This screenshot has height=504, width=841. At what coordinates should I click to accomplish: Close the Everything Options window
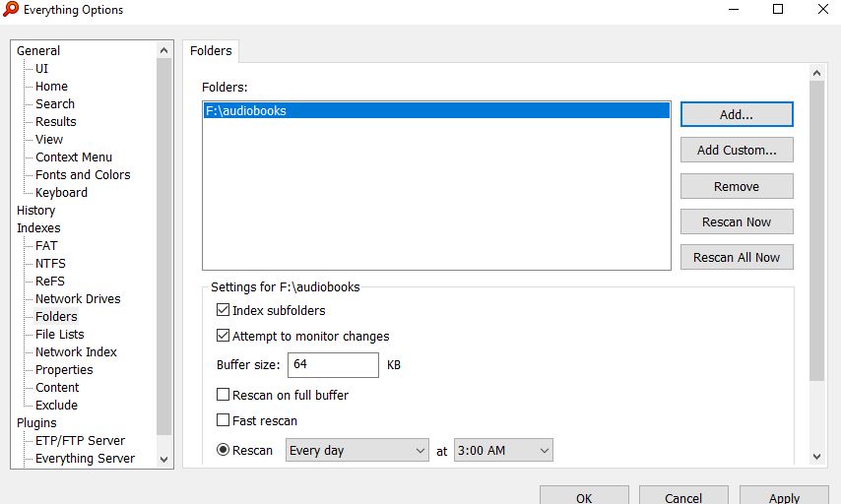pos(822,9)
